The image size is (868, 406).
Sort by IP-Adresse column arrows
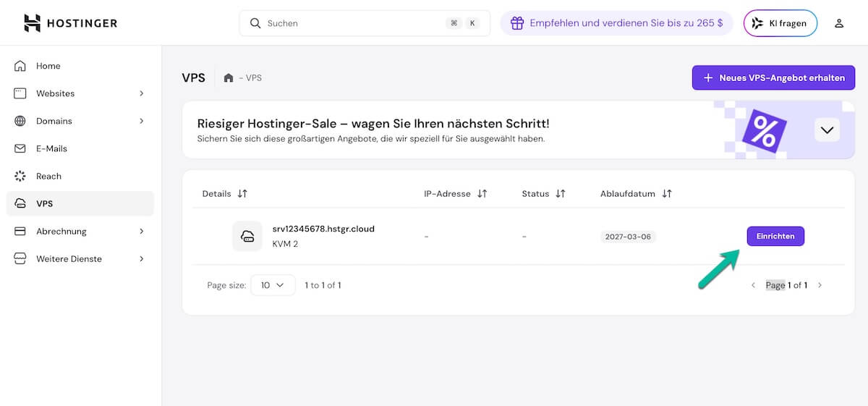point(482,194)
